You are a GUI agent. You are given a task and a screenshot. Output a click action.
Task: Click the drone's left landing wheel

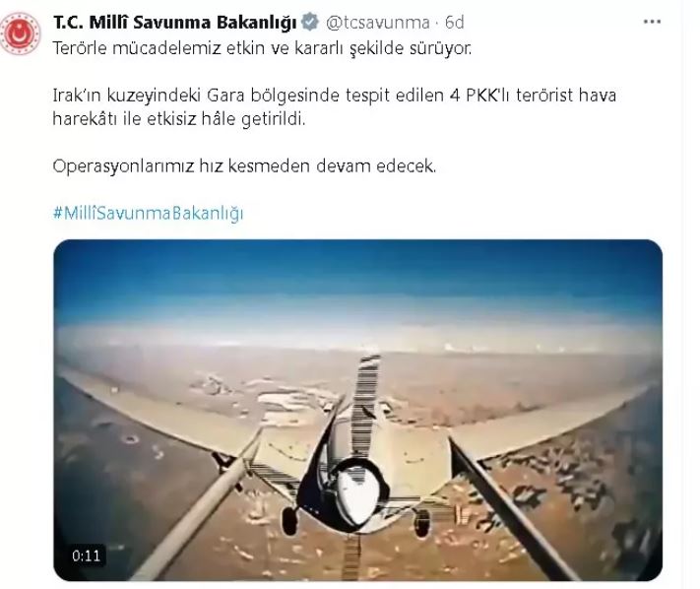(290, 520)
